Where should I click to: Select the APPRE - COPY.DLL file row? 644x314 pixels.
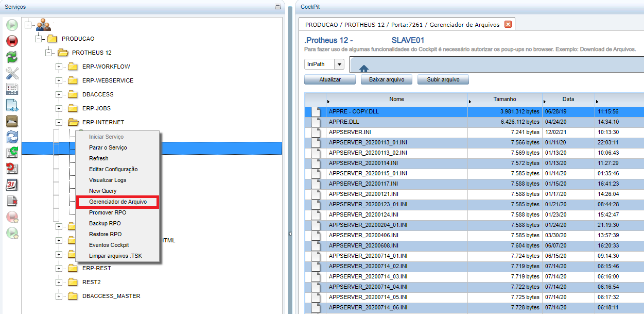(474, 111)
